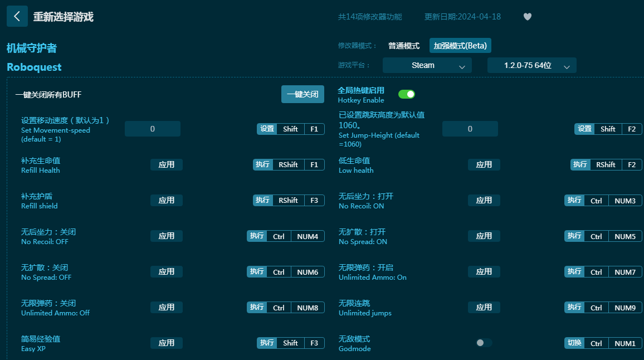Screen dimensions: 644x360
Task: Apply No Spread: ON
Action: point(484,236)
